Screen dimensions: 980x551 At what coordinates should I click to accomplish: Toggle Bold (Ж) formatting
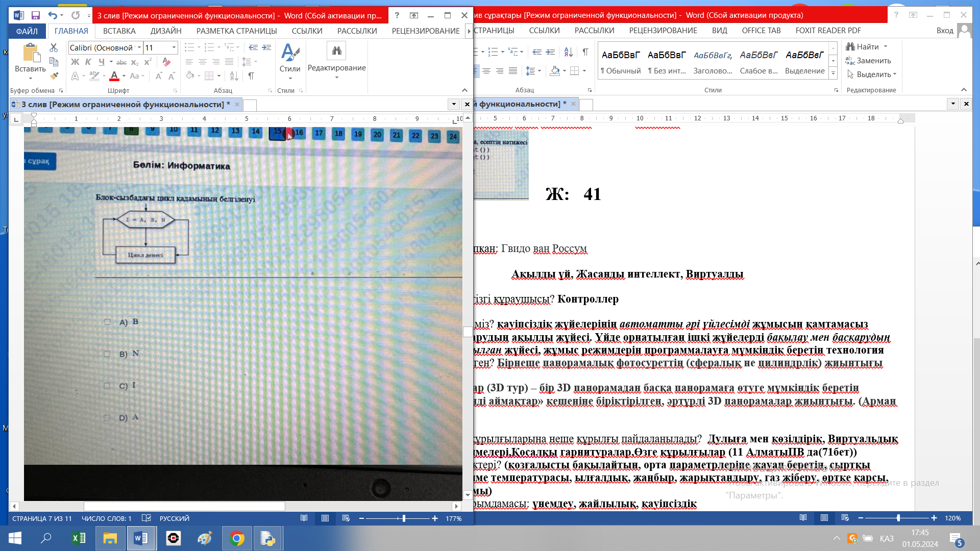[75, 62]
